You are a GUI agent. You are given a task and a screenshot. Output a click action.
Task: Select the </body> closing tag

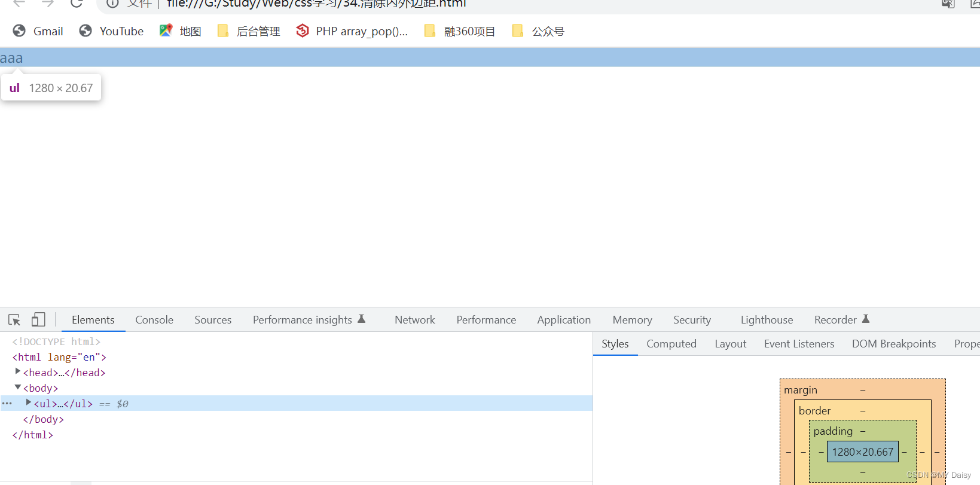point(44,419)
